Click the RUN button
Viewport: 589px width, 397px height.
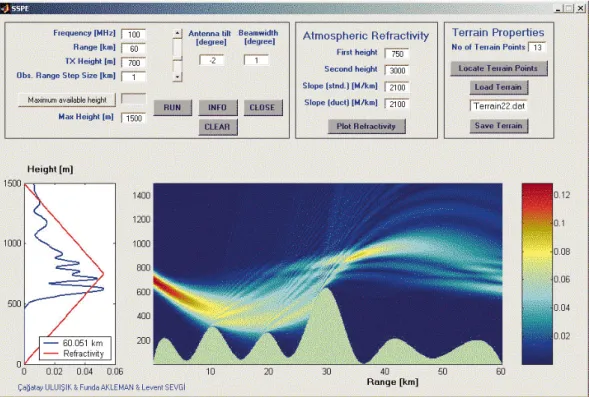[x=173, y=108]
